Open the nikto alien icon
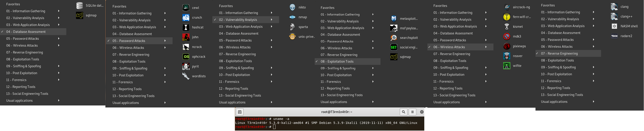The width and height of the screenshot is (644, 131). 292,7
